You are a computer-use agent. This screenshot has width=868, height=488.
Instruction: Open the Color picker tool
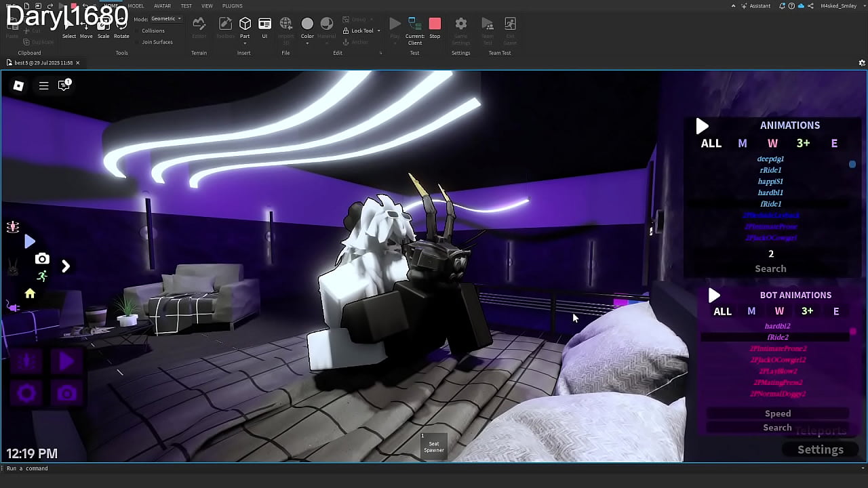tap(307, 24)
